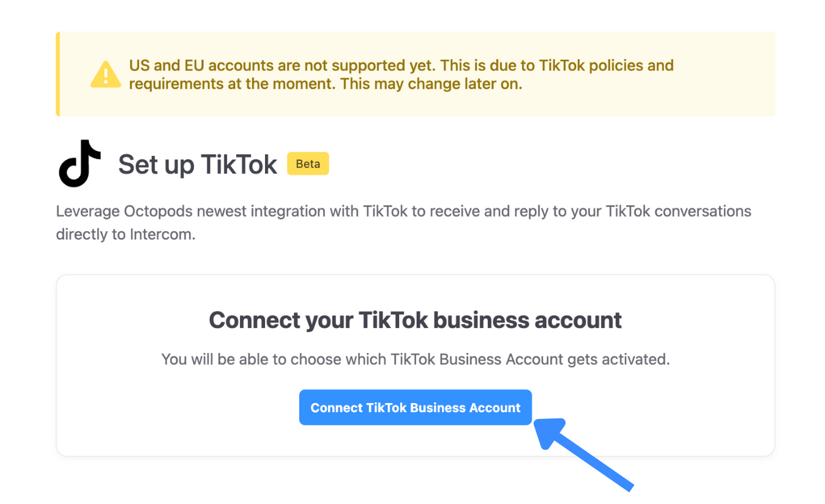Click the black TikTok logo icon
Screen dimensions: 825x504
(x=80, y=163)
